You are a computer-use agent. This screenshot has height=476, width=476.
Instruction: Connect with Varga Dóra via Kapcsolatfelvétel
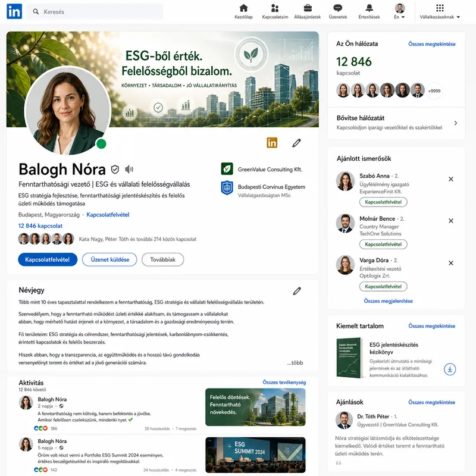pyautogui.click(x=383, y=286)
